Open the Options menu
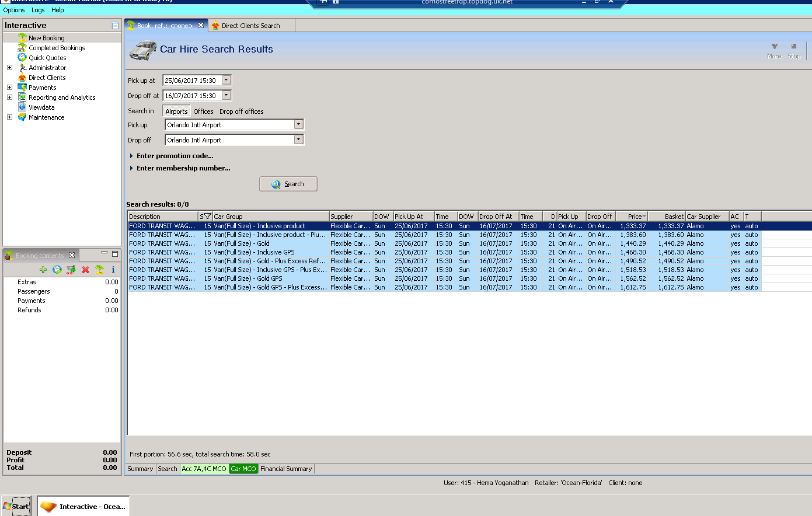The width and height of the screenshot is (812, 516). (x=14, y=10)
